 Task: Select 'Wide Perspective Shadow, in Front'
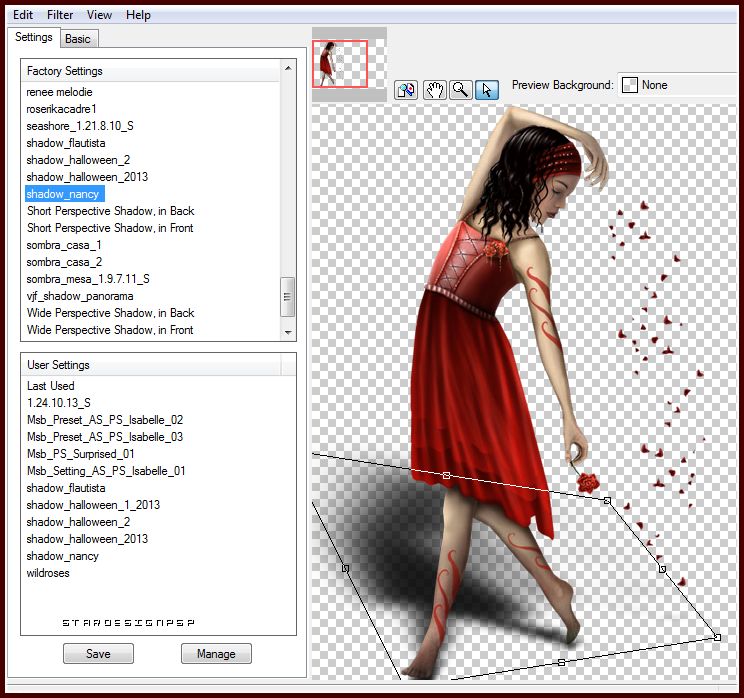[110, 330]
